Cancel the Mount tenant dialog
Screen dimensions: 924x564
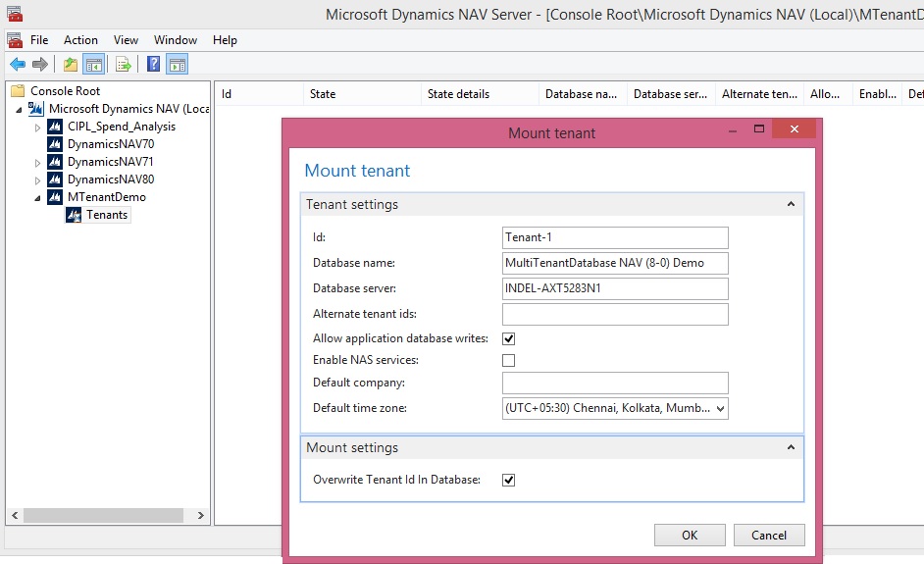click(x=768, y=535)
